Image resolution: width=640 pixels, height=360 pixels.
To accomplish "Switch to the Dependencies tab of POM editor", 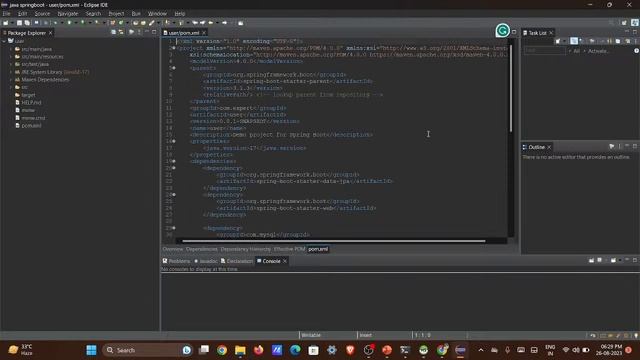I will [202, 249].
